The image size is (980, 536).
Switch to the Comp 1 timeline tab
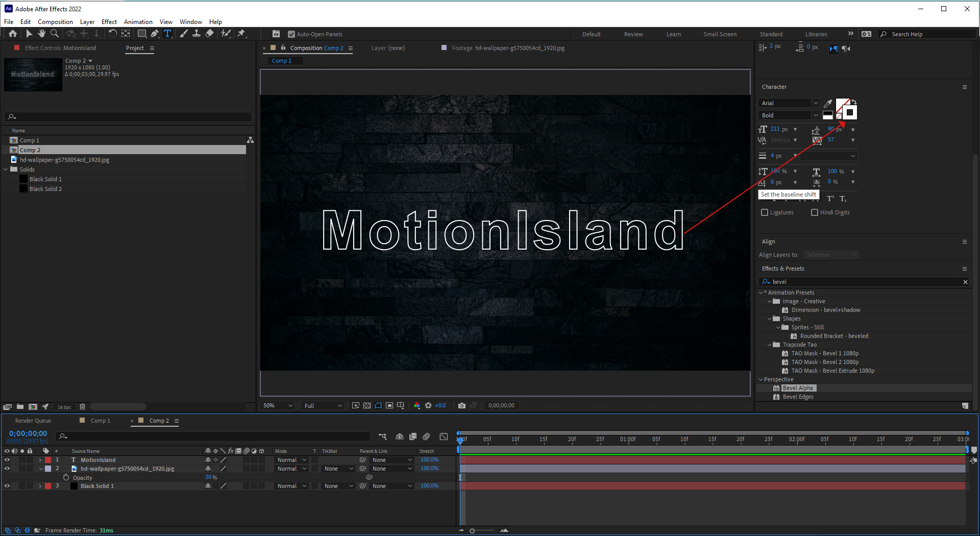tap(101, 421)
